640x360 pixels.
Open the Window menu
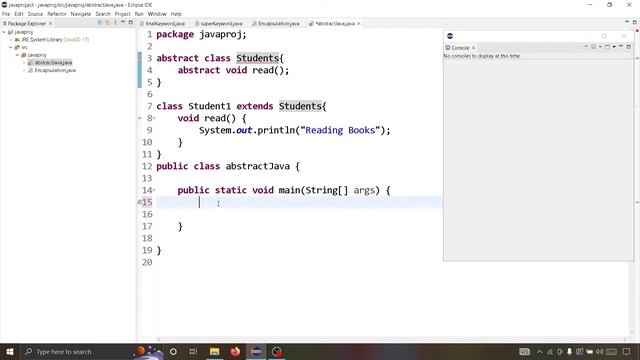click(x=157, y=14)
